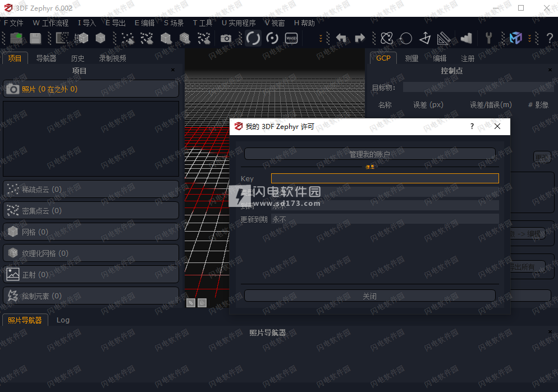Select the GCP tab

[x=383, y=58]
